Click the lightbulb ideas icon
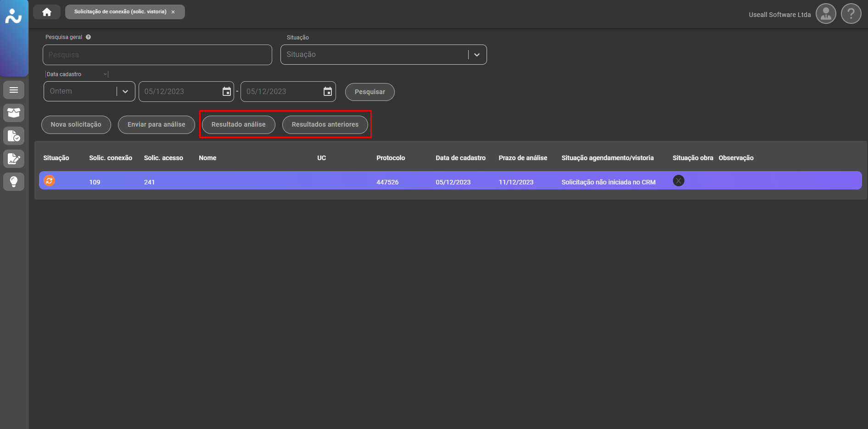Image resolution: width=868 pixels, height=429 pixels. (14, 182)
